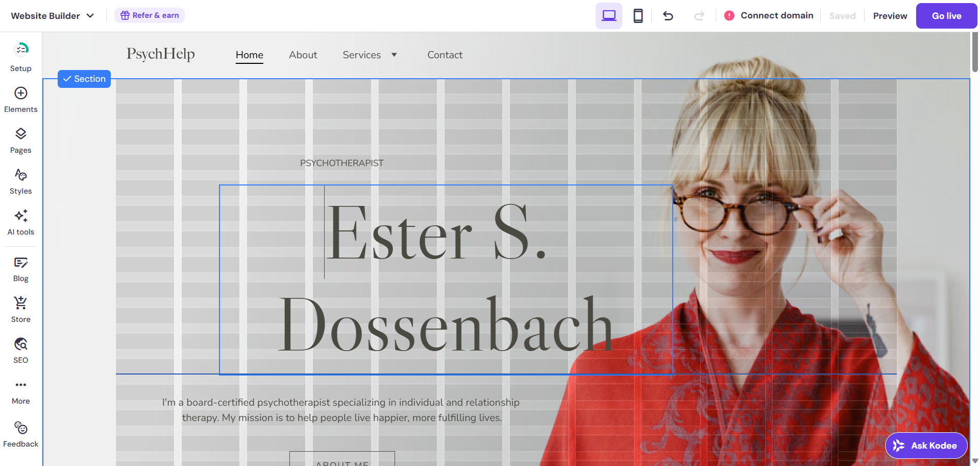Open the Setup panel icon
This screenshot has height=466, width=980.
coord(21,49)
